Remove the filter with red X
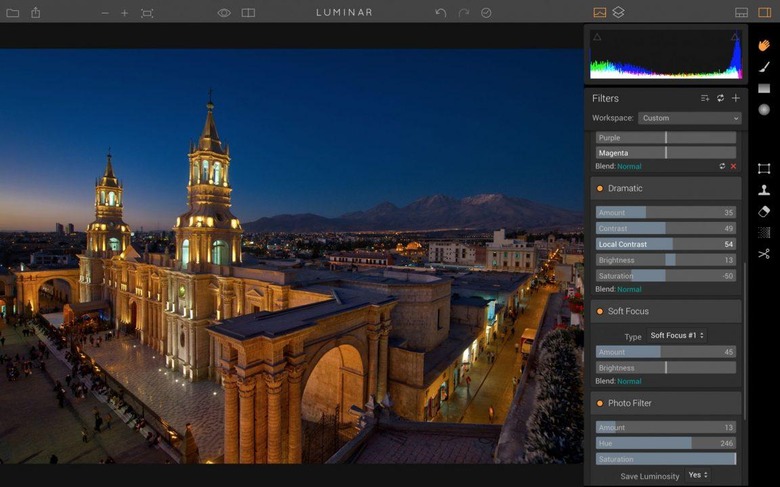Viewport: 780px width, 487px height. coord(733,166)
